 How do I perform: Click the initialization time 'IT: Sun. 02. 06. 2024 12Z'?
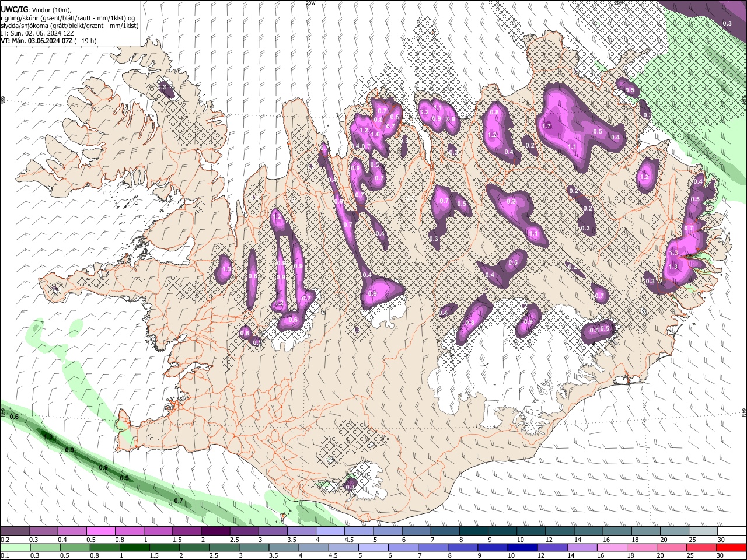[x=37, y=33]
